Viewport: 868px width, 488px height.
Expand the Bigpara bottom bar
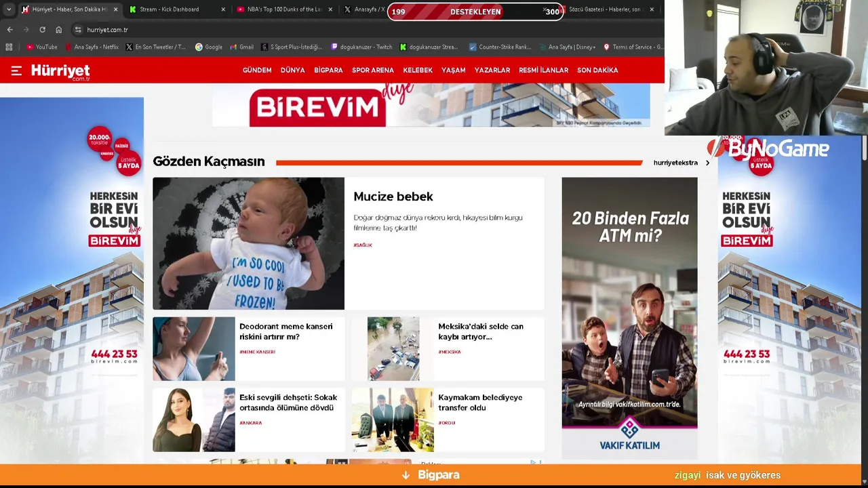click(431, 475)
